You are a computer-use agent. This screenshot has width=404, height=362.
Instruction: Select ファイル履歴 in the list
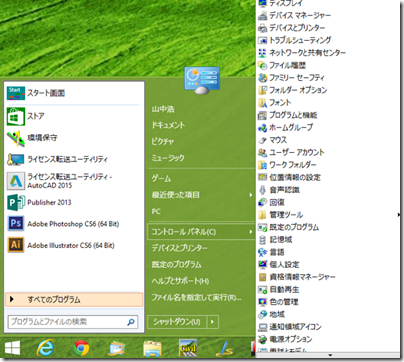pos(287,65)
